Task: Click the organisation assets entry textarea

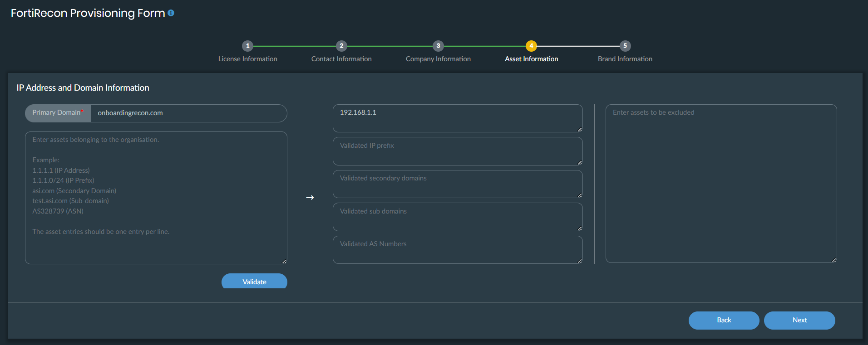Action: coord(156,198)
